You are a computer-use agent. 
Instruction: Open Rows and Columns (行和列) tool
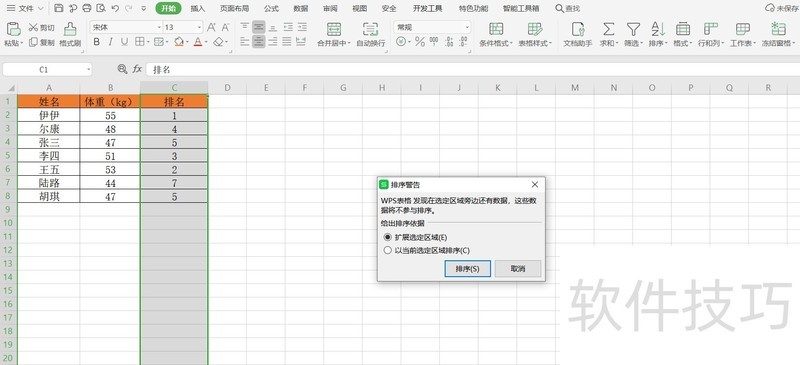coord(710,35)
